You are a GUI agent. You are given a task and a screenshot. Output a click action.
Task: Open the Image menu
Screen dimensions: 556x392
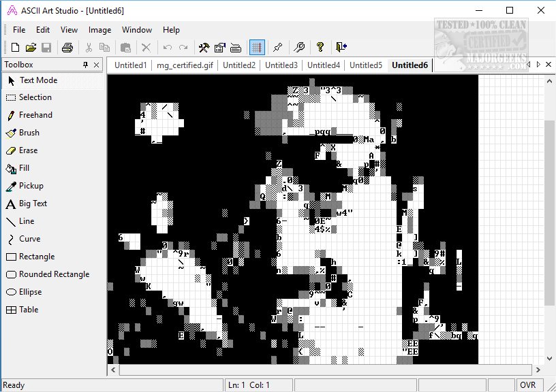[x=99, y=29]
